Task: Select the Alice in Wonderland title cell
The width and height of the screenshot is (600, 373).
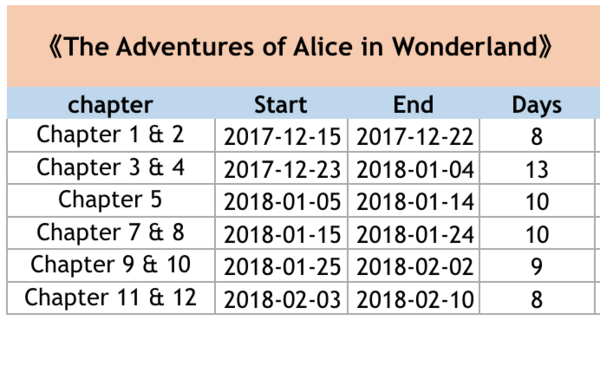Action: click(x=303, y=46)
